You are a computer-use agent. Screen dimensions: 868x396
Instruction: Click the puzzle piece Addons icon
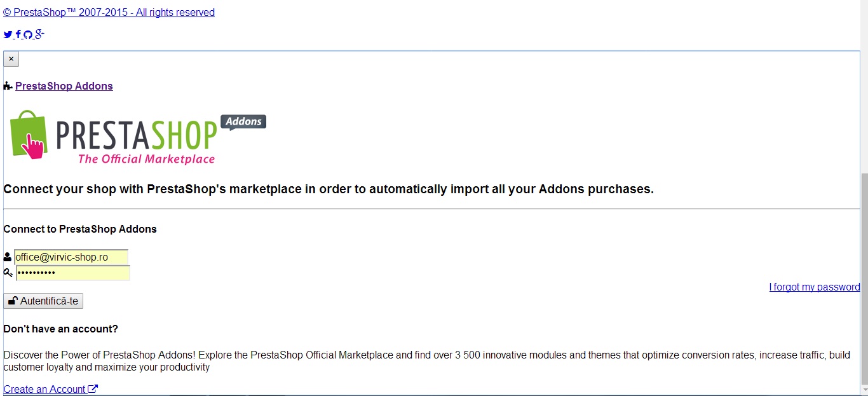click(8, 86)
